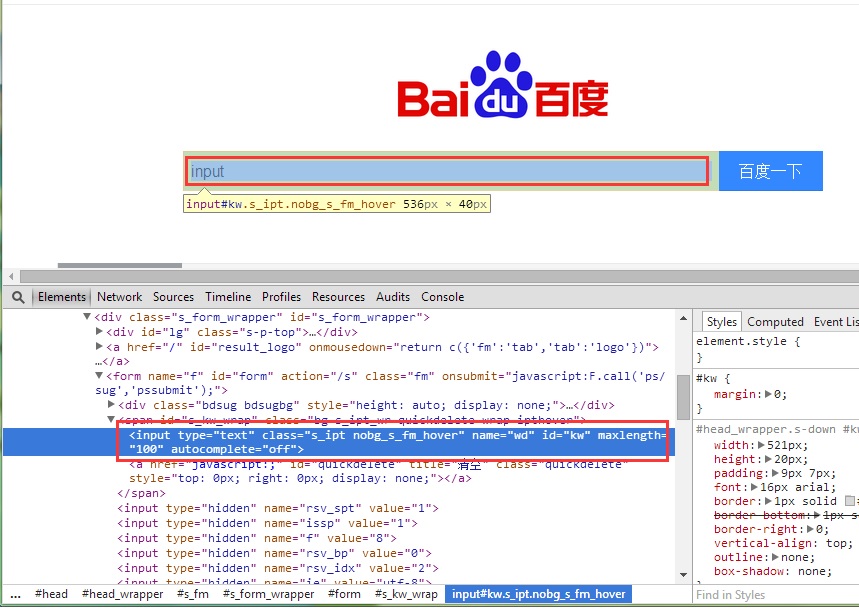Viewport: 859px width, 614px height.
Task: Select the Computed sidebar tab
Action: (775, 322)
